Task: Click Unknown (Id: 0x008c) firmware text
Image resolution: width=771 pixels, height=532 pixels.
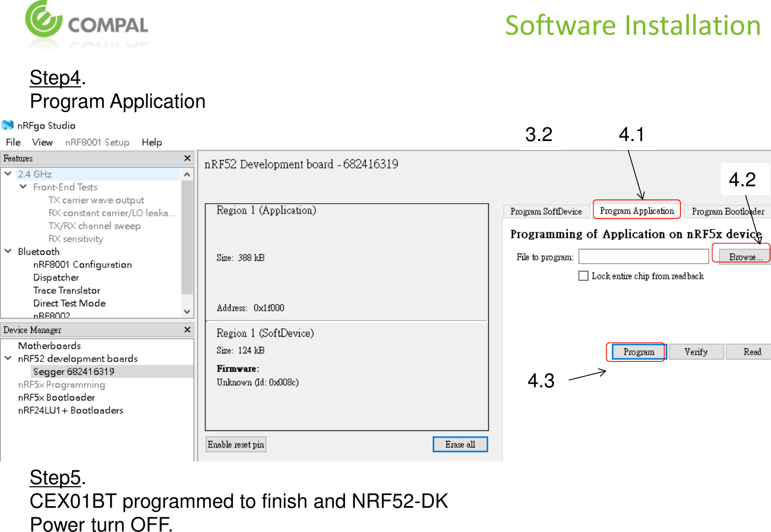Action: pos(258,382)
